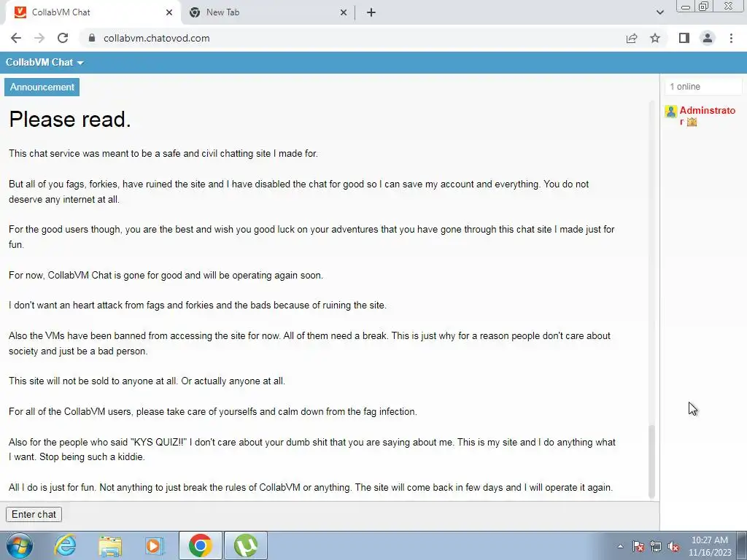Viewport: 747px width, 560px height.
Task: Open the Chrome three-dot menu
Action: (x=731, y=38)
